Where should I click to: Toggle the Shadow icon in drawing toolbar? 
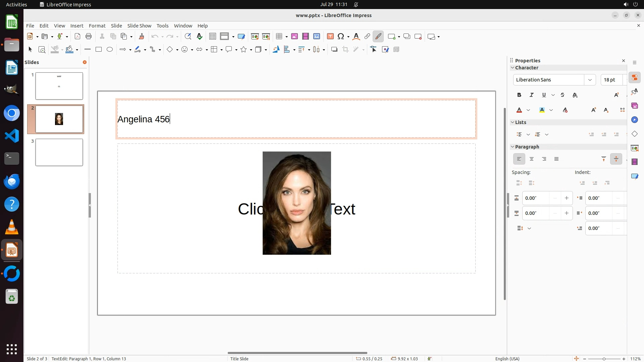334,50
